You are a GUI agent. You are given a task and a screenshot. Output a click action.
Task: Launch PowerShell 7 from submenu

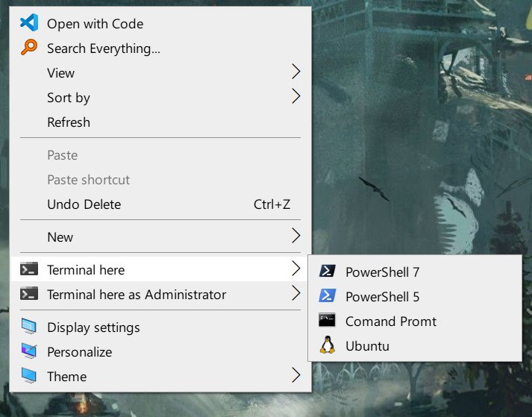[415, 272]
